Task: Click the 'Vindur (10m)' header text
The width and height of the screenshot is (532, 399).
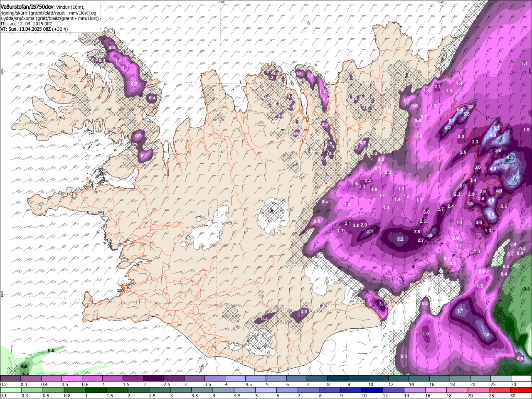Action: [x=71, y=7]
